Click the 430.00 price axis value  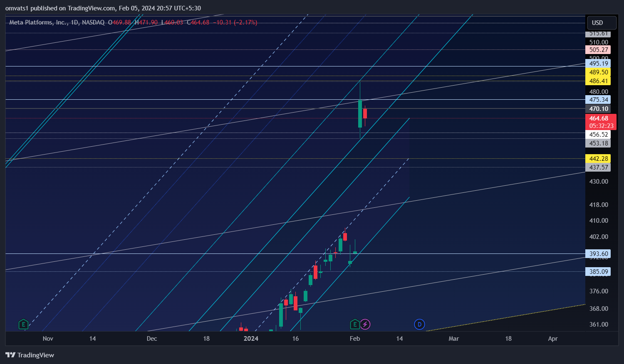click(599, 182)
